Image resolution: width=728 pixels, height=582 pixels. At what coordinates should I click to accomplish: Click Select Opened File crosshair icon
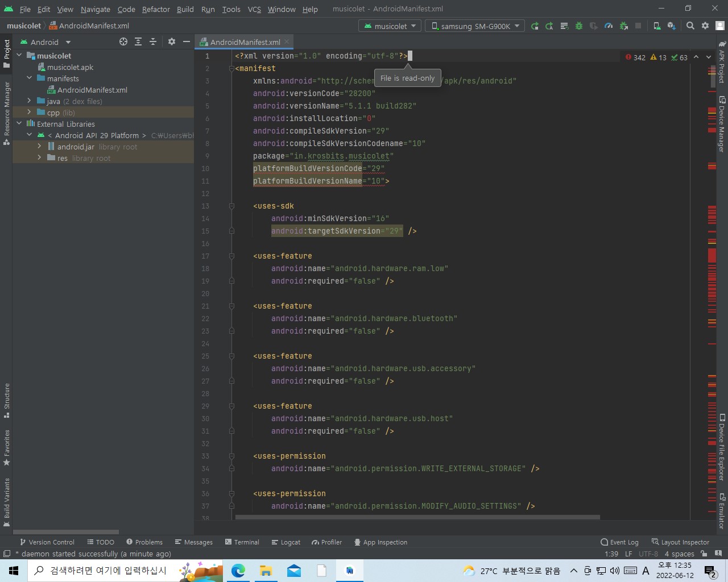pyautogui.click(x=123, y=41)
